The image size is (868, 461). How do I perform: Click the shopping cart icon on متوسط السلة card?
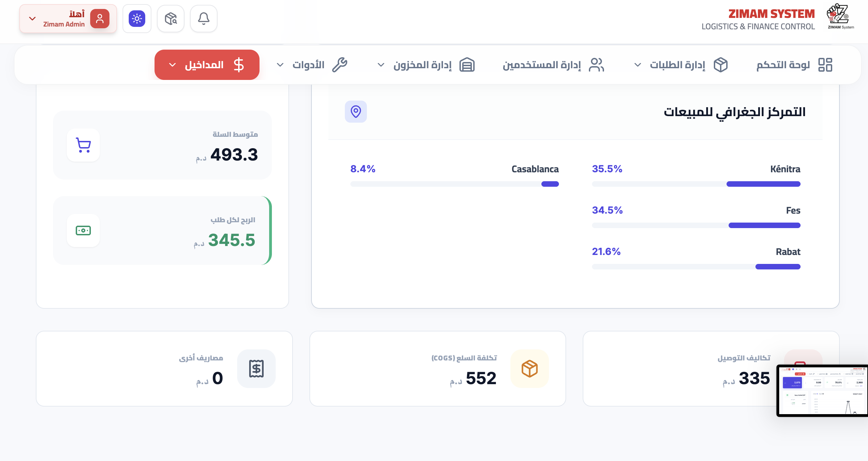click(x=83, y=145)
